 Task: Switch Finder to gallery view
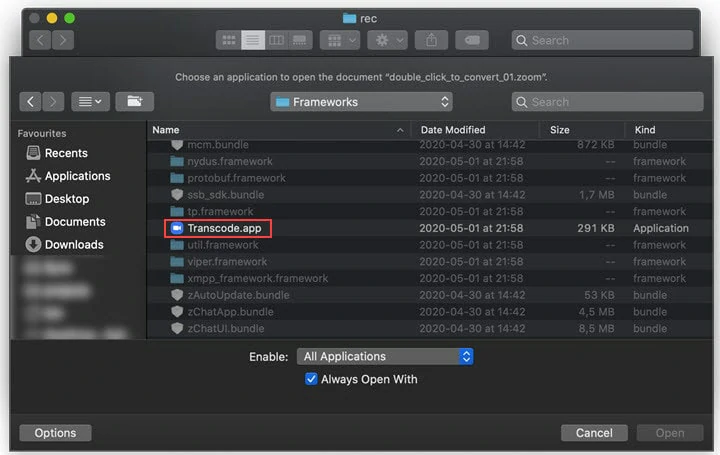300,40
